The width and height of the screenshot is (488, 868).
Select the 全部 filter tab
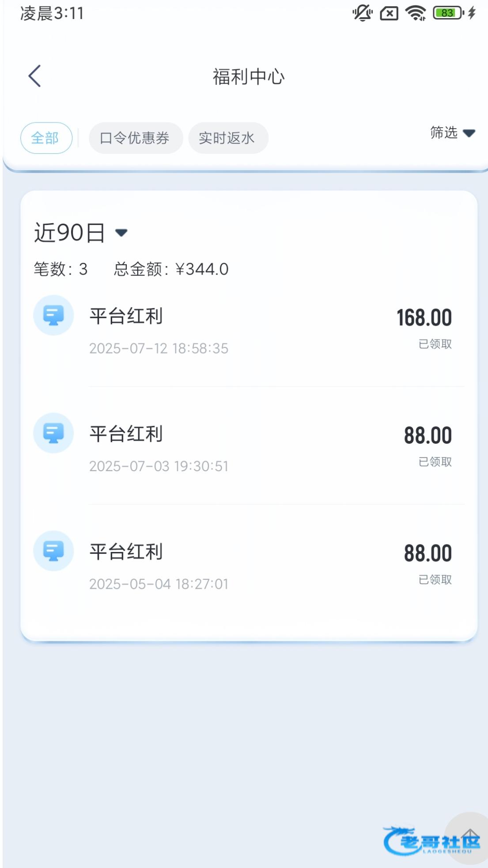46,138
